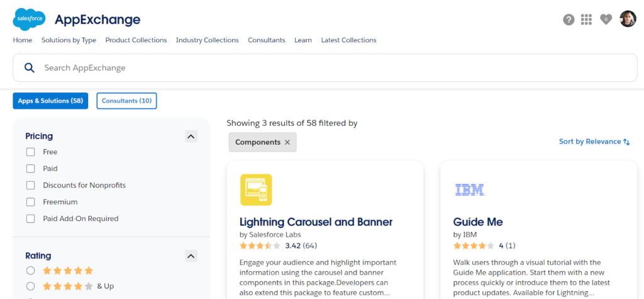Check the Paid pricing checkbox
Image resolution: width=644 pixels, height=299 pixels.
[30, 169]
